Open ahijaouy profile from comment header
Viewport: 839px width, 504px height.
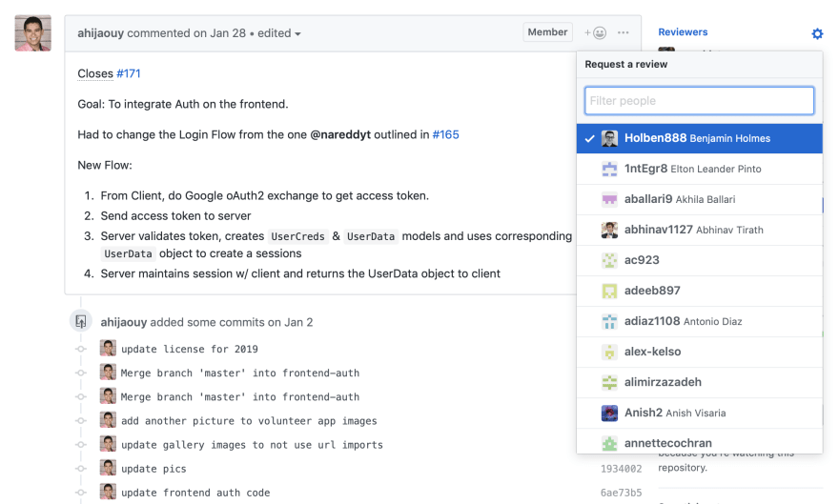click(101, 33)
